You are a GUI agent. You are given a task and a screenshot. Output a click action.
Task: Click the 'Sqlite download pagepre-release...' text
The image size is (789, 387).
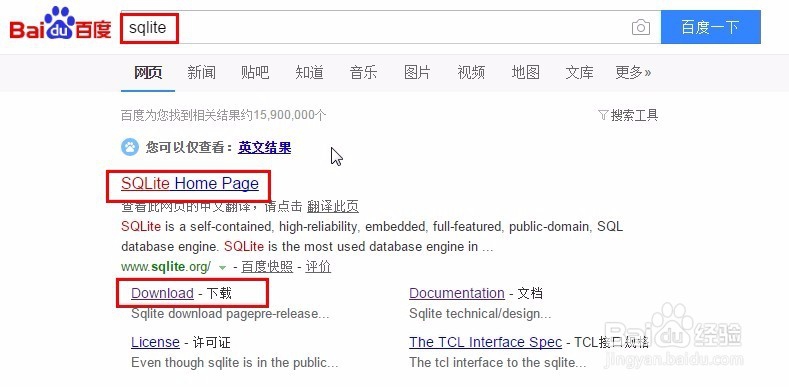point(230,314)
